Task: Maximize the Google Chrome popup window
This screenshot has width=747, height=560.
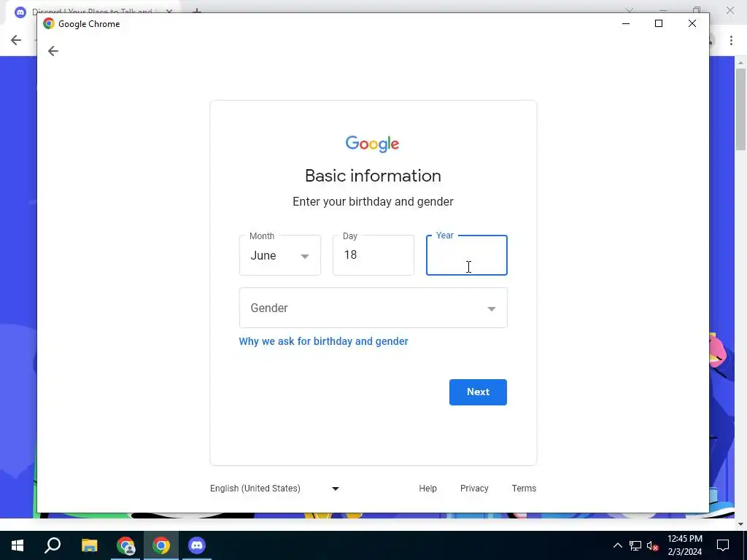Action: tap(659, 23)
